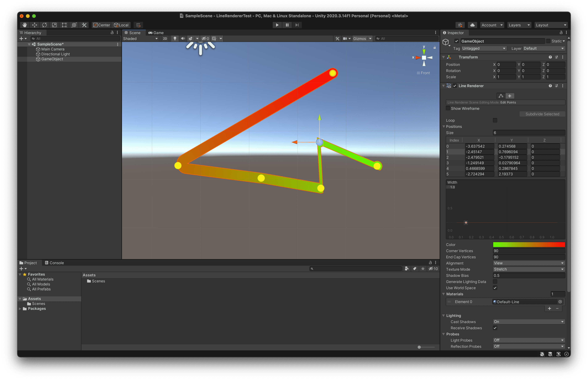Uncheck Use World Space

tap(495, 288)
